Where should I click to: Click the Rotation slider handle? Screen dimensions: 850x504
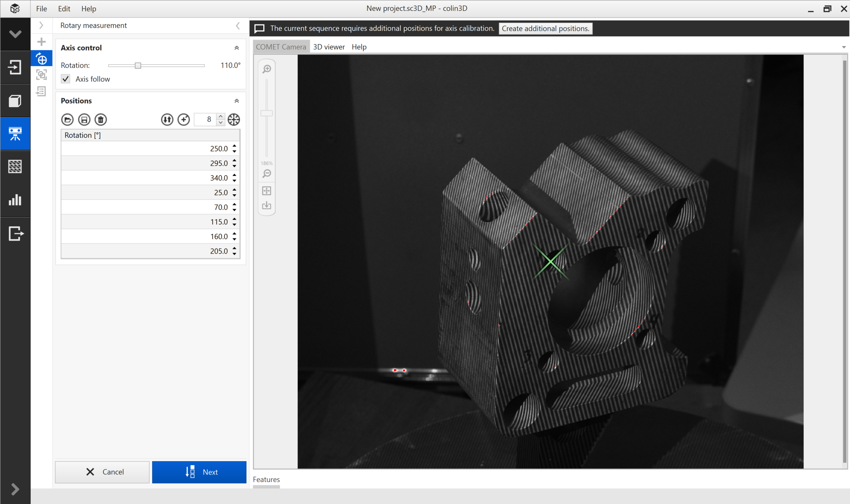click(x=137, y=65)
